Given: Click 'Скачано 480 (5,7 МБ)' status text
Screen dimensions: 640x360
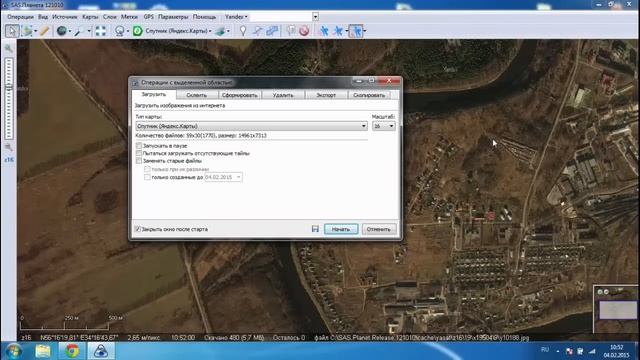Looking at the screenshot, I should (x=234, y=338).
